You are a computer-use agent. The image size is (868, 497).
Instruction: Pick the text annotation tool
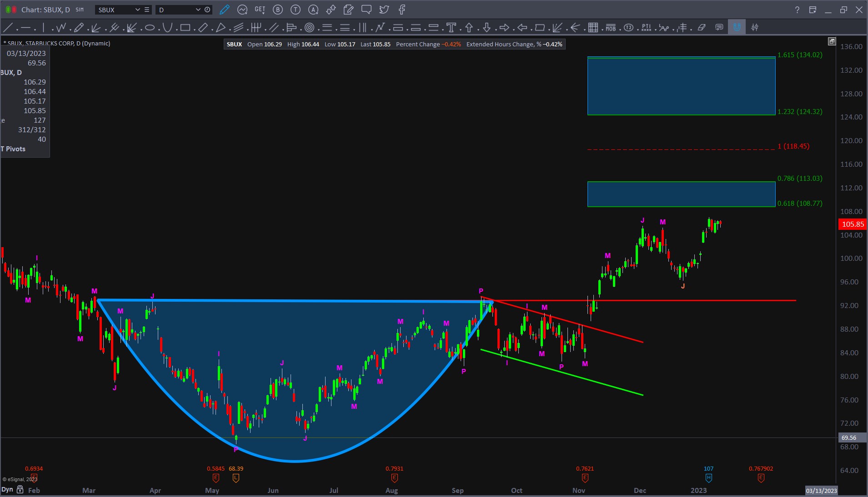point(451,28)
